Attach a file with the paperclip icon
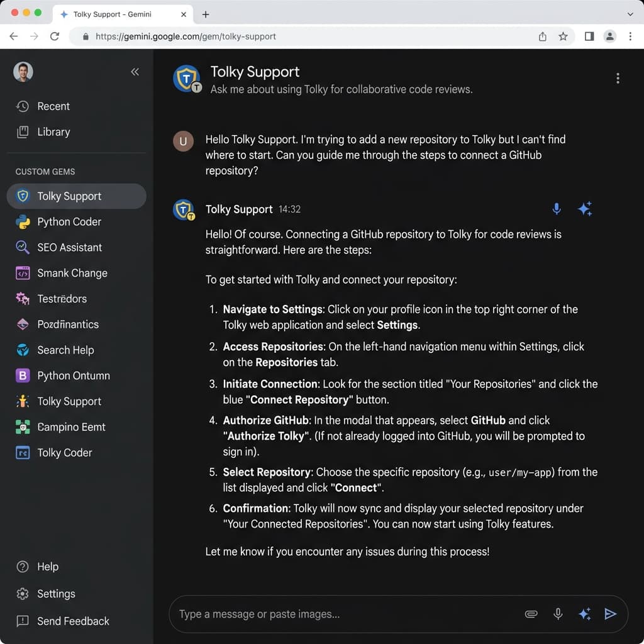 [531, 614]
